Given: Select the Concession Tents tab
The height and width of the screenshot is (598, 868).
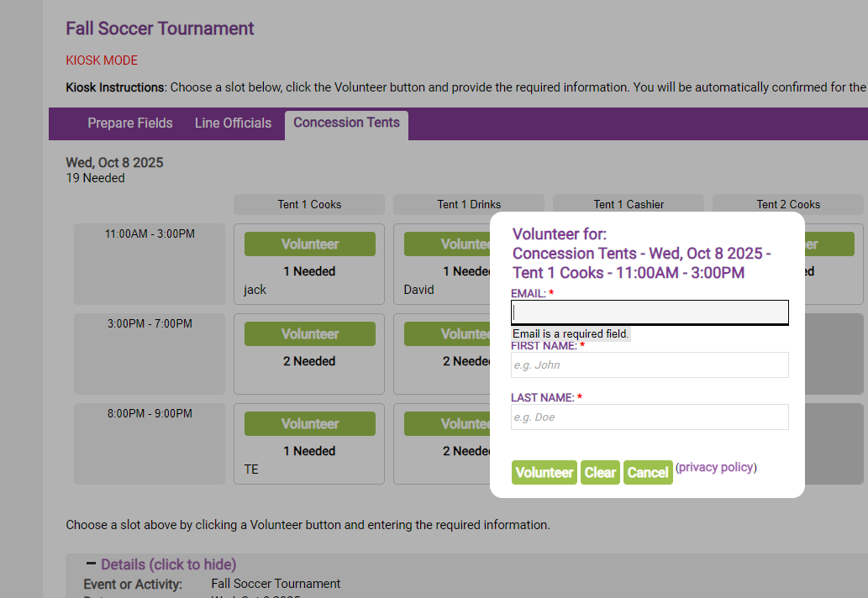Looking at the screenshot, I should [x=345, y=122].
